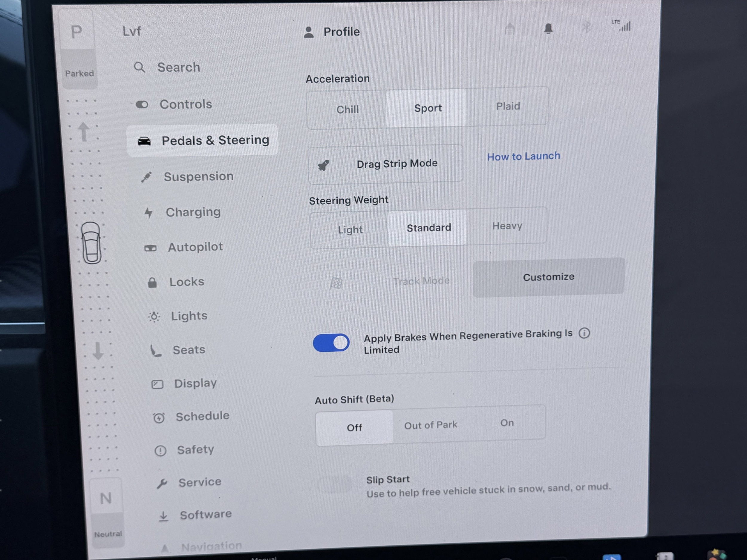
Task: Open the How to Launch link
Action: [x=523, y=156]
